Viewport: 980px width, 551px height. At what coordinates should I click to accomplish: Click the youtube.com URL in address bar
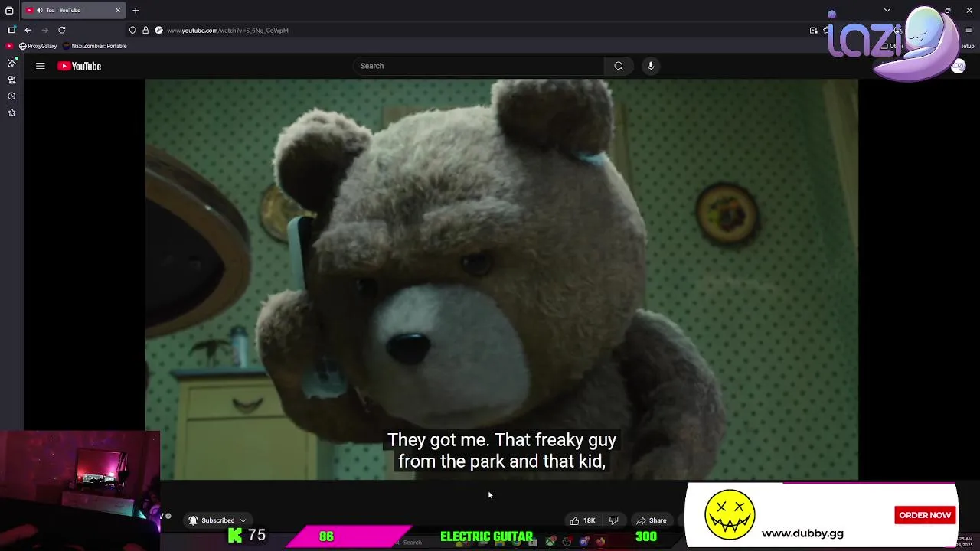click(x=227, y=30)
